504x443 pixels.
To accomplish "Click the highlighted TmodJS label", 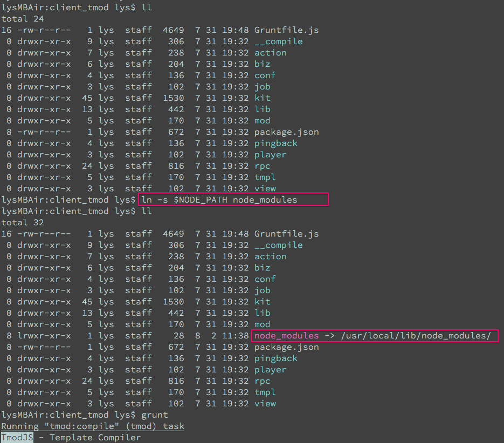I will (x=17, y=438).
